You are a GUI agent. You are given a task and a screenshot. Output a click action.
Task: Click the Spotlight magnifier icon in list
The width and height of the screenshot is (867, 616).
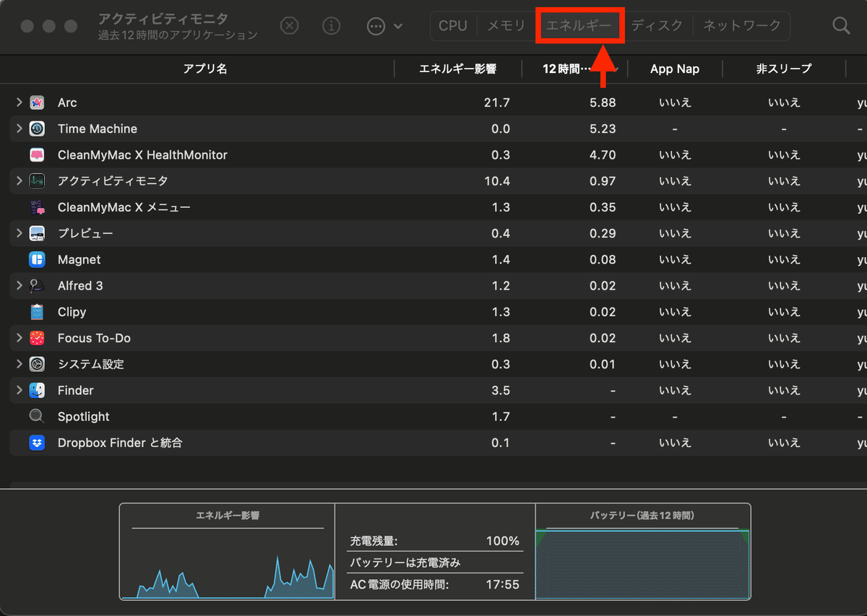[38, 417]
